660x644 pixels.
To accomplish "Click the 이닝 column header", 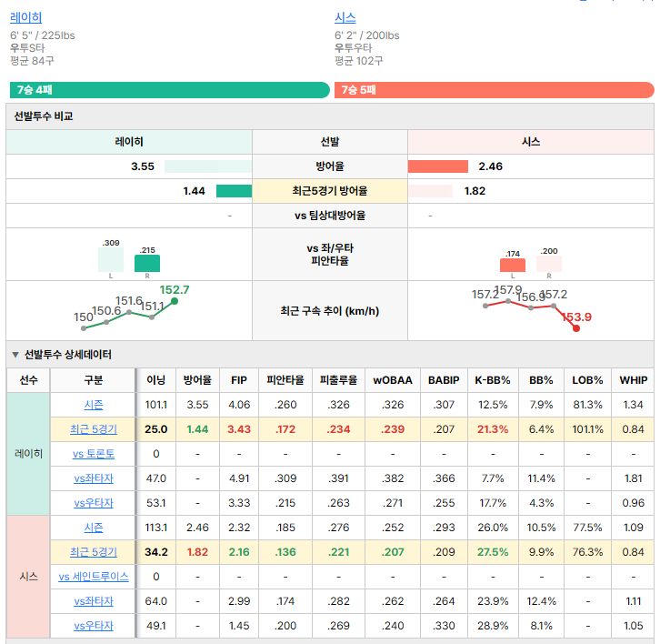I will coord(155,380).
